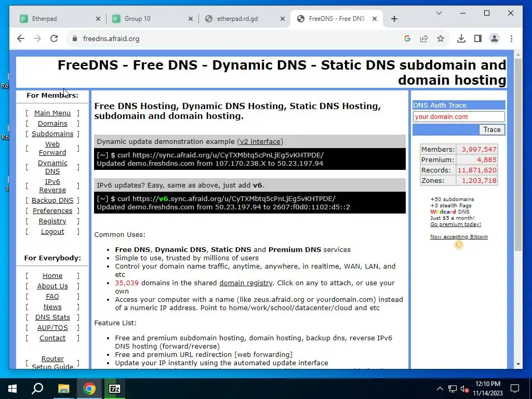Select the FreeDNS - Free DNS tab
Screen dimensions: 532x399
(x=336, y=19)
